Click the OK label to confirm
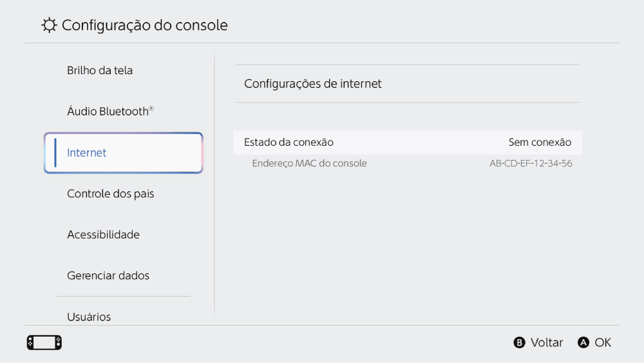The width and height of the screenshot is (644, 363). [x=603, y=342]
